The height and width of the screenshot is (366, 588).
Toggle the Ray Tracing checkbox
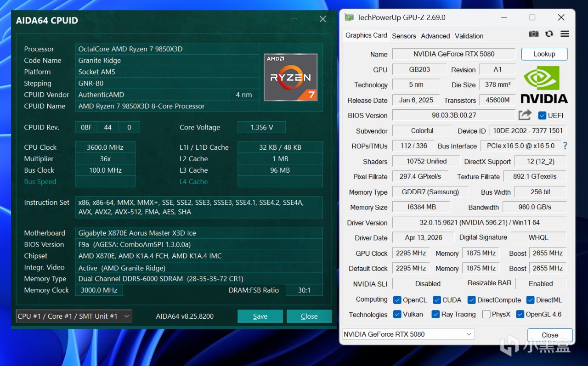[x=435, y=314]
